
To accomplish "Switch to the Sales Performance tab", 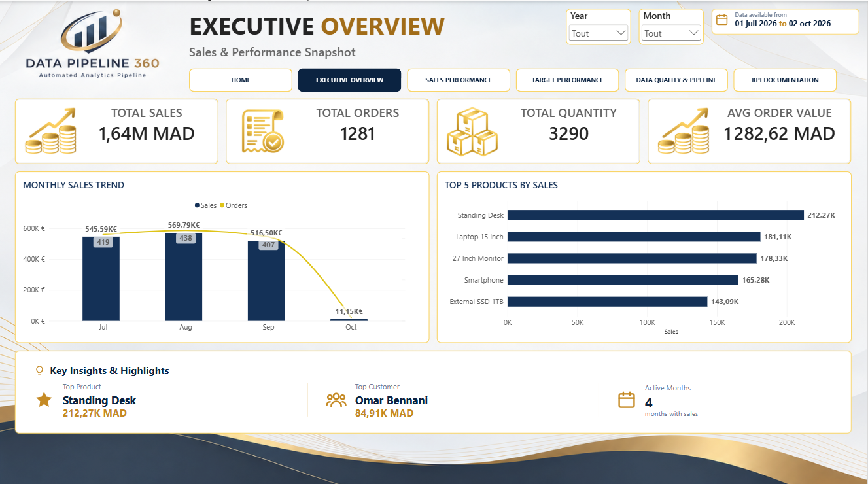I will tap(458, 80).
